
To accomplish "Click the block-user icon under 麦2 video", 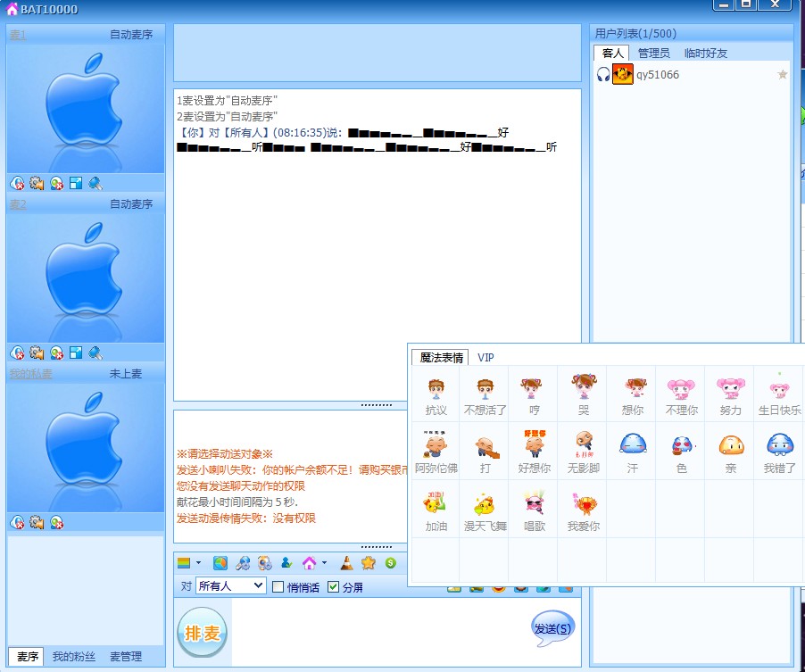I will tap(56, 353).
